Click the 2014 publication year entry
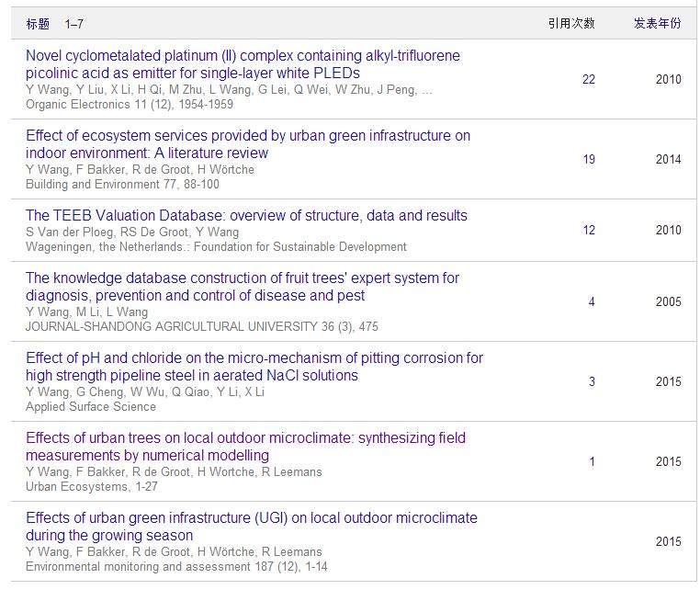The image size is (700, 601). tap(668, 160)
